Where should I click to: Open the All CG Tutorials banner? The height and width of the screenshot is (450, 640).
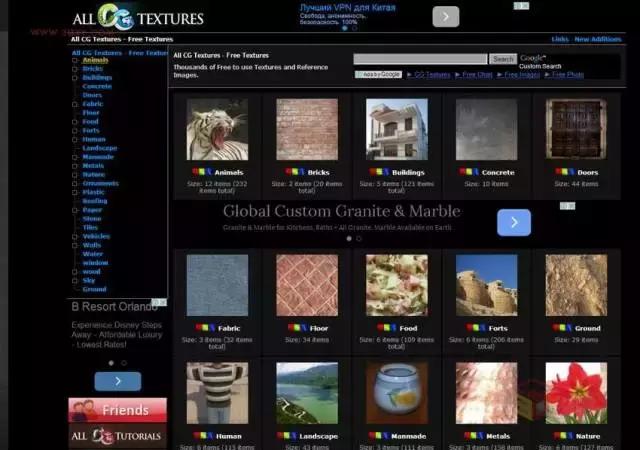coord(117,436)
